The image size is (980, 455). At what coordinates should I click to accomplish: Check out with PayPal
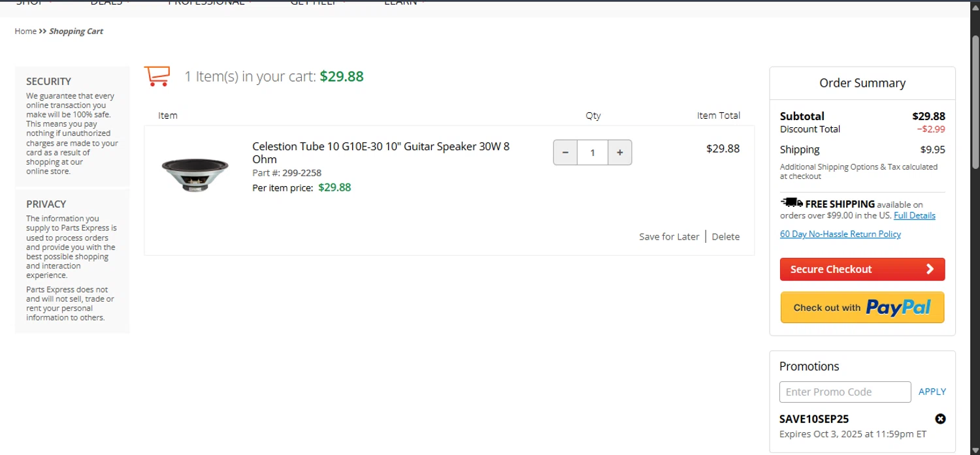tap(862, 307)
